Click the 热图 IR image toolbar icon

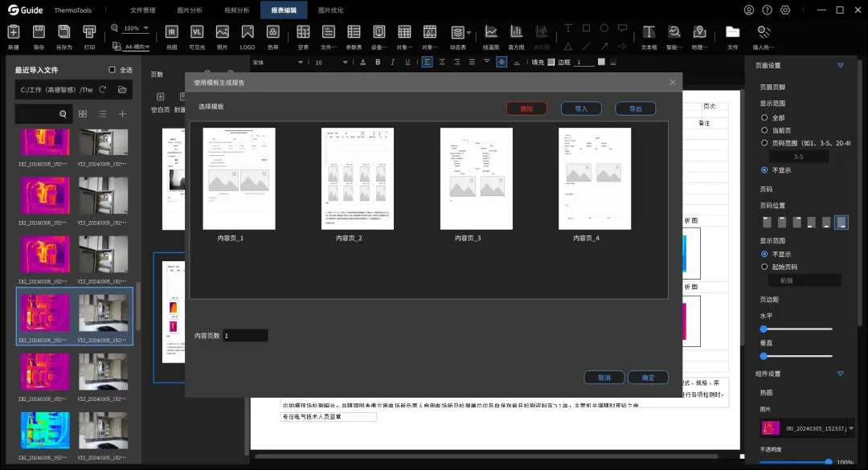pos(172,36)
